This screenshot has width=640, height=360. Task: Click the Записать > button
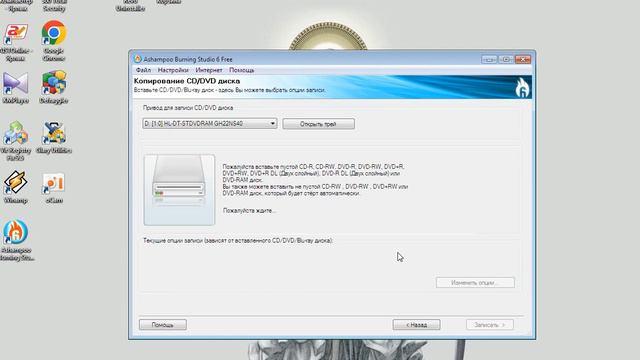(490, 325)
